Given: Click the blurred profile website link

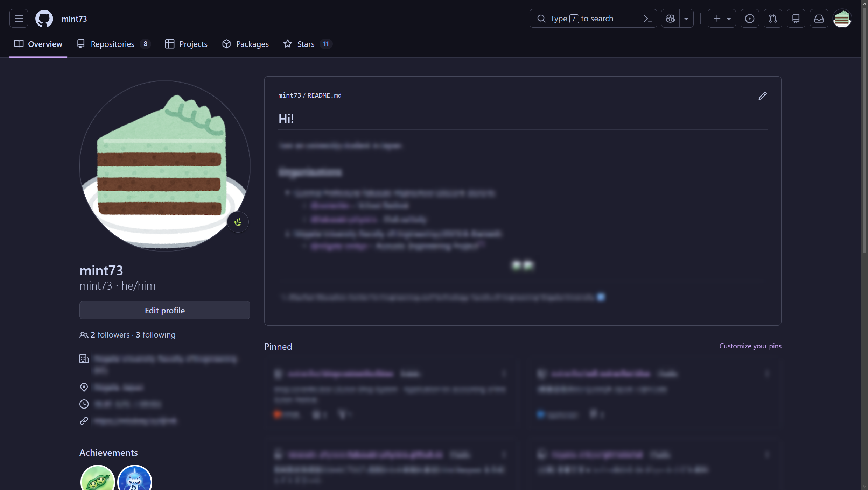Looking at the screenshot, I should [x=135, y=421].
